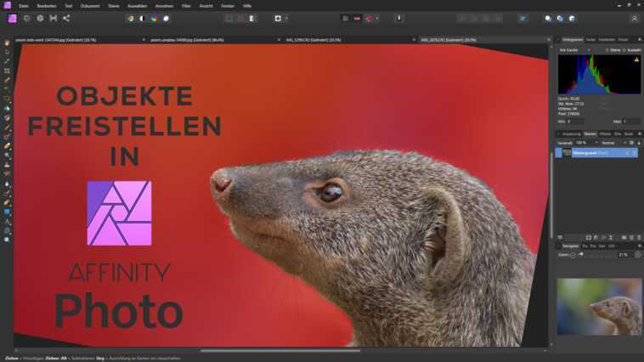Click the Add boolean operation icon
644x362 pixels.
click(x=548, y=19)
